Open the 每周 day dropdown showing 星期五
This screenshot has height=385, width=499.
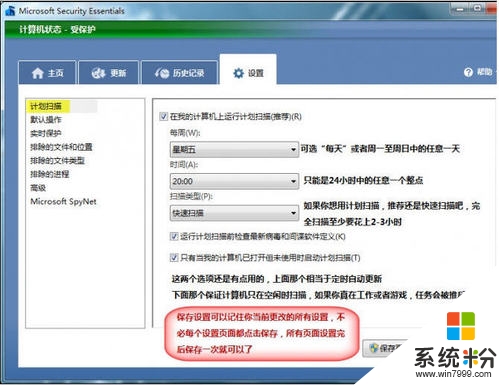tap(234, 149)
